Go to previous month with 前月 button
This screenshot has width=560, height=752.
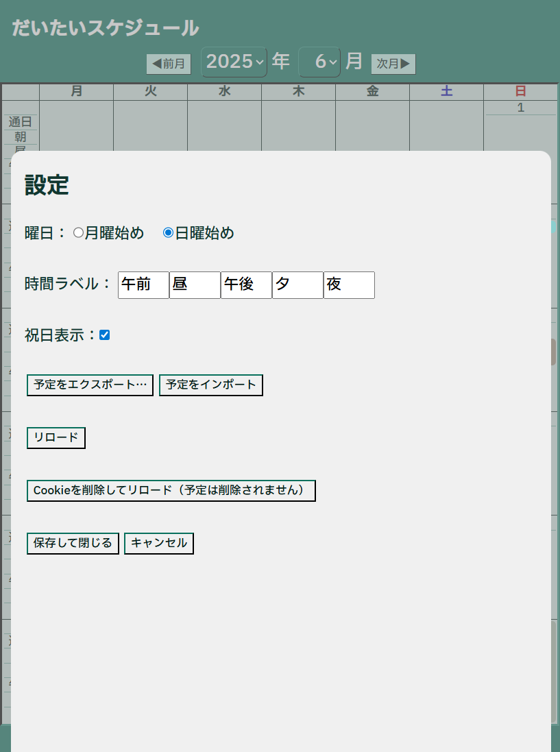(x=169, y=64)
